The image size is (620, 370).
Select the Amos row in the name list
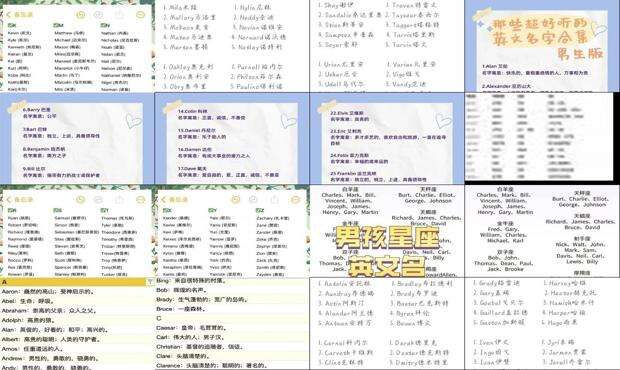pos(77,349)
